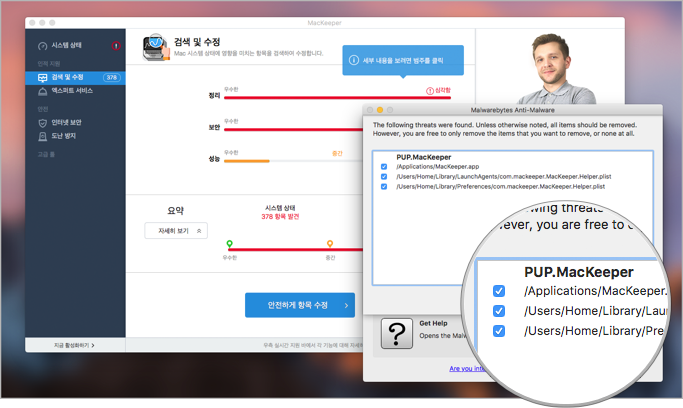The height and width of the screenshot is (408, 683).
Task: Select 검색 및 수정 sidebar item
Action: point(75,78)
